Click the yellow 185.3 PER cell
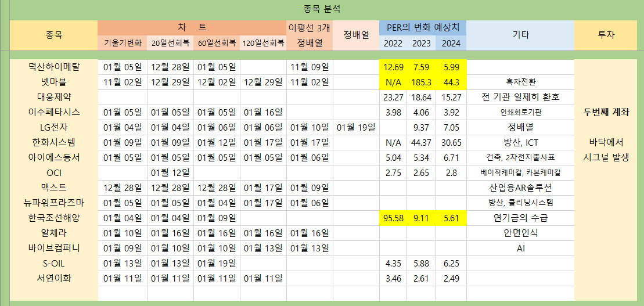Screen dimensions: 644x306 [421, 82]
